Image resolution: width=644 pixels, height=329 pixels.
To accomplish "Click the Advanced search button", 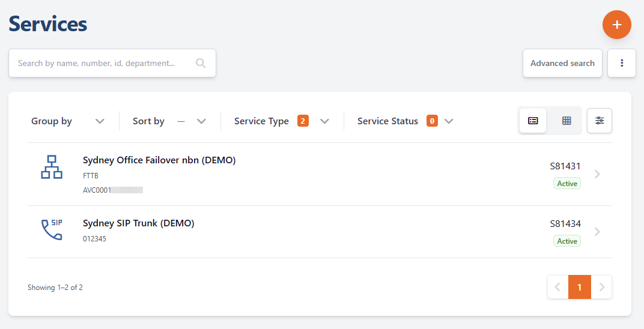I will [x=562, y=63].
